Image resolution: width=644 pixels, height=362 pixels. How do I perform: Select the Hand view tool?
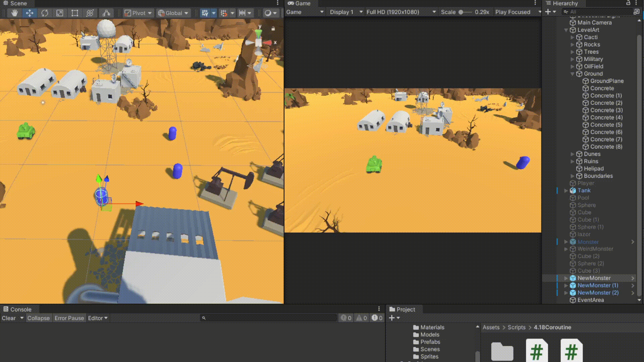[x=14, y=13]
